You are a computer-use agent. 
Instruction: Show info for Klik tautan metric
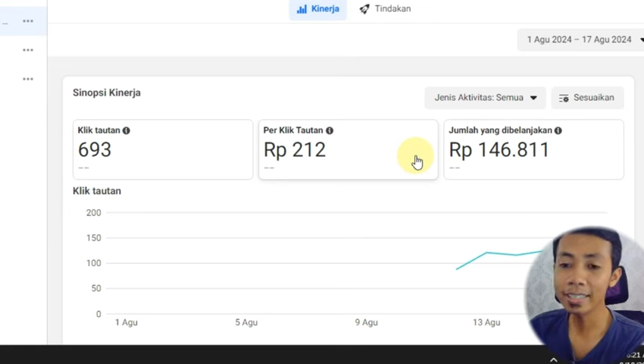(x=126, y=130)
